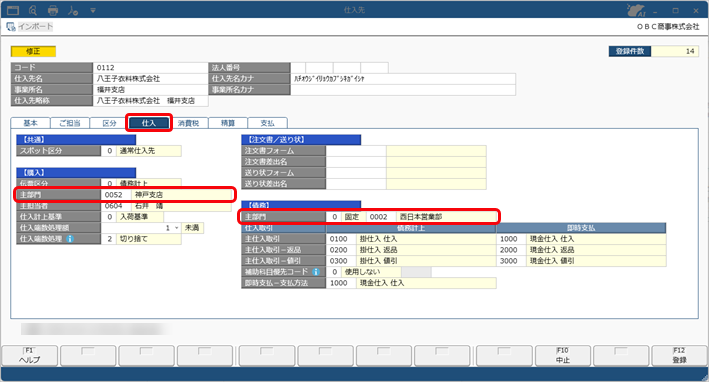The image size is (709, 382).
Task: Click the F10 中止 button
Action: point(562,355)
